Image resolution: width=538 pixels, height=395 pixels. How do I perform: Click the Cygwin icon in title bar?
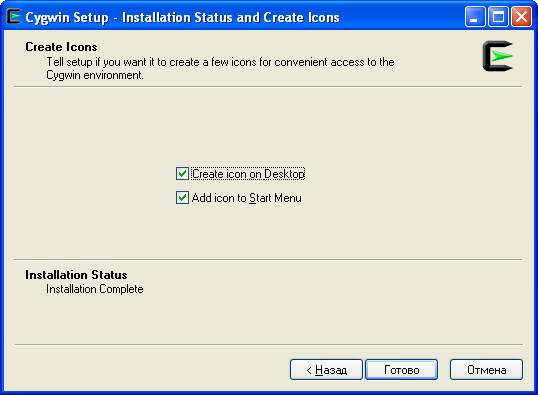click(14, 16)
